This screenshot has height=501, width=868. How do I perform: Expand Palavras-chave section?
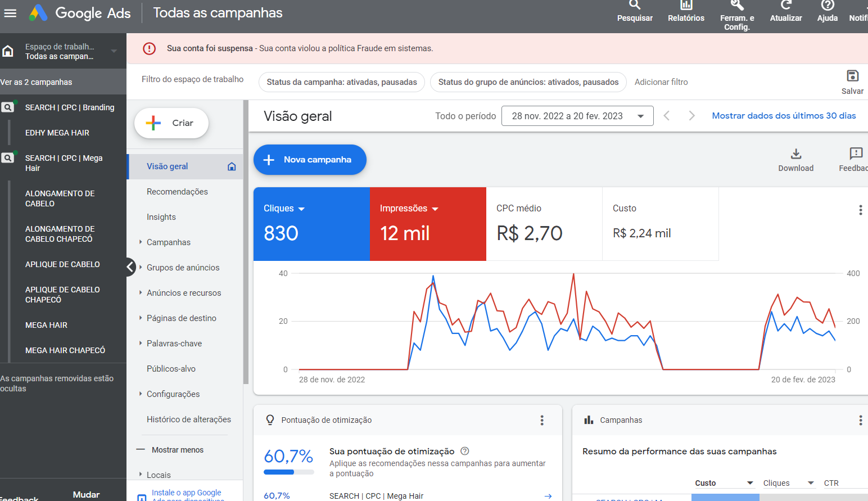[x=141, y=343]
